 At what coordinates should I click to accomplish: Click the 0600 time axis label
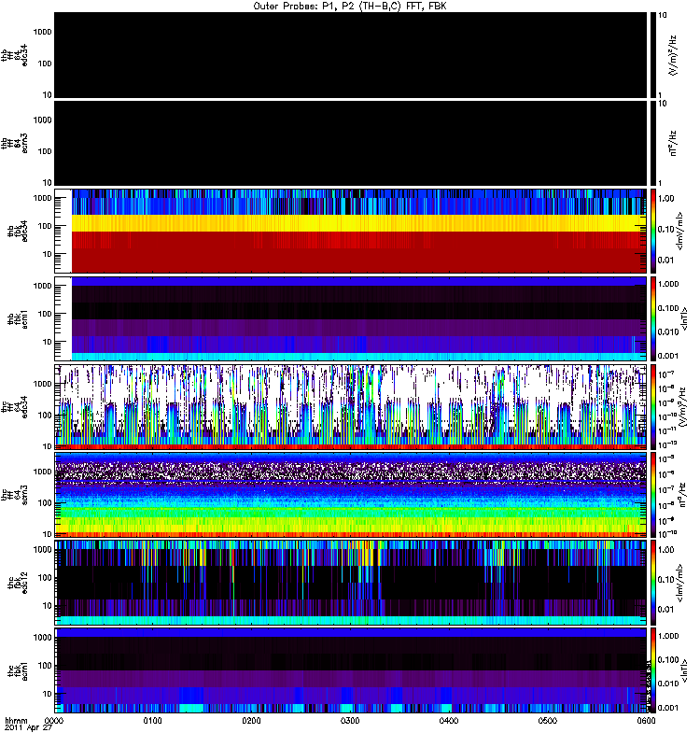click(x=646, y=721)
